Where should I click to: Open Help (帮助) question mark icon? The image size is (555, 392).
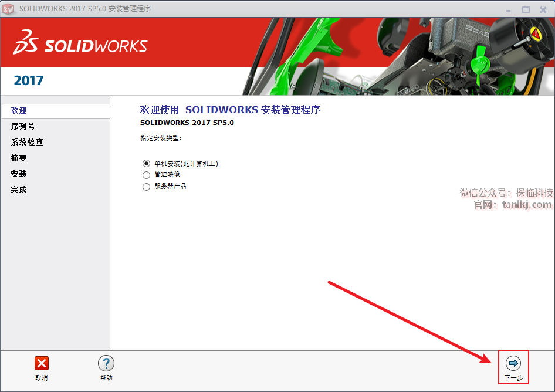(106, 363)
